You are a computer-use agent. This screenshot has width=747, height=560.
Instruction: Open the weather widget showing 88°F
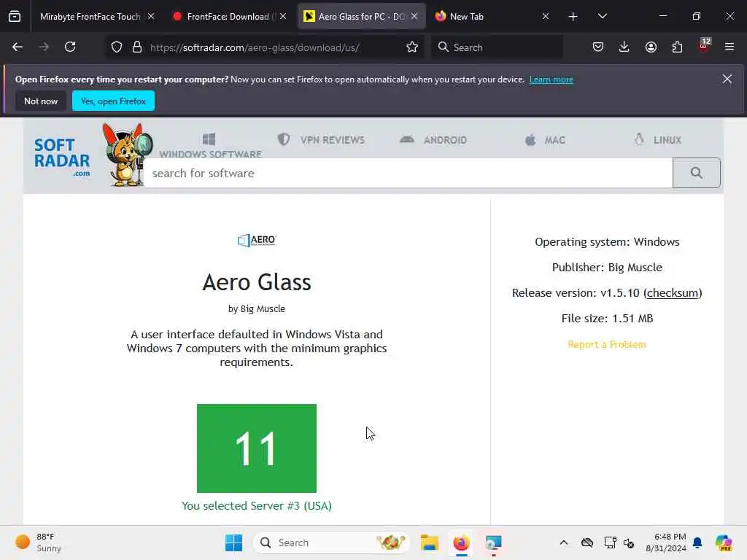click(x=38, y=542)
